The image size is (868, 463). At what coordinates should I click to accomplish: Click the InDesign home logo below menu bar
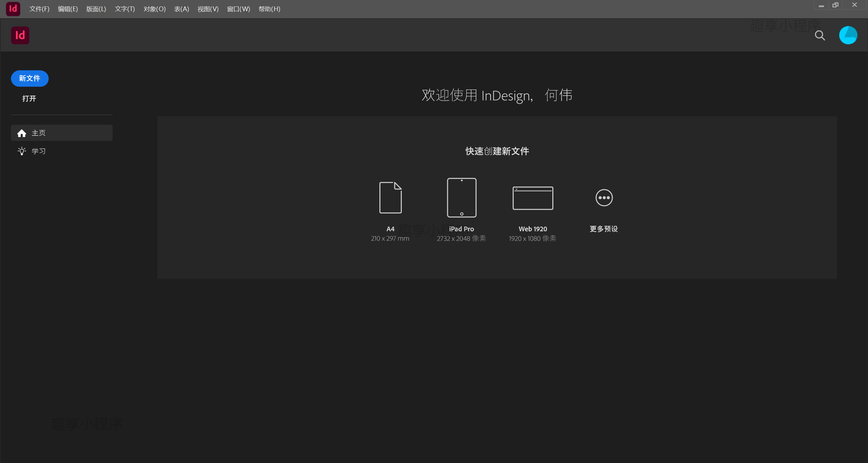click(x=20, y=35)
